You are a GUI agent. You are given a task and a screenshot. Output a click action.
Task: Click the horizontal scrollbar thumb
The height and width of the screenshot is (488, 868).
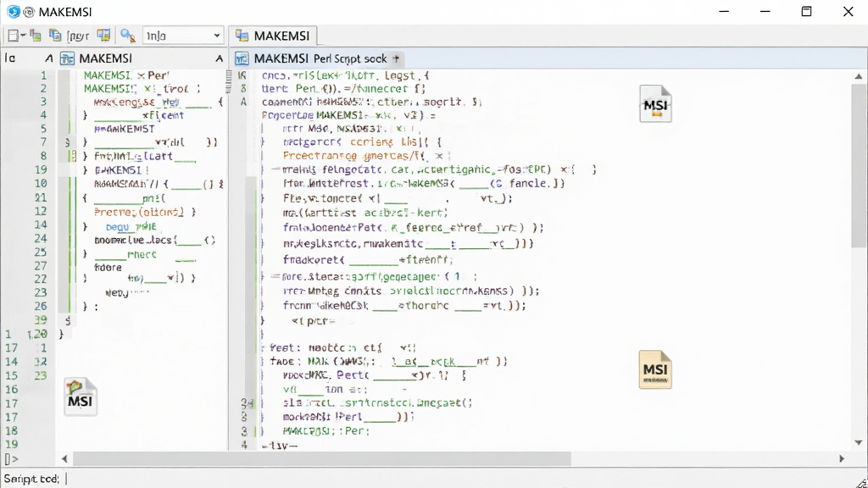click(x=321, y=458)
